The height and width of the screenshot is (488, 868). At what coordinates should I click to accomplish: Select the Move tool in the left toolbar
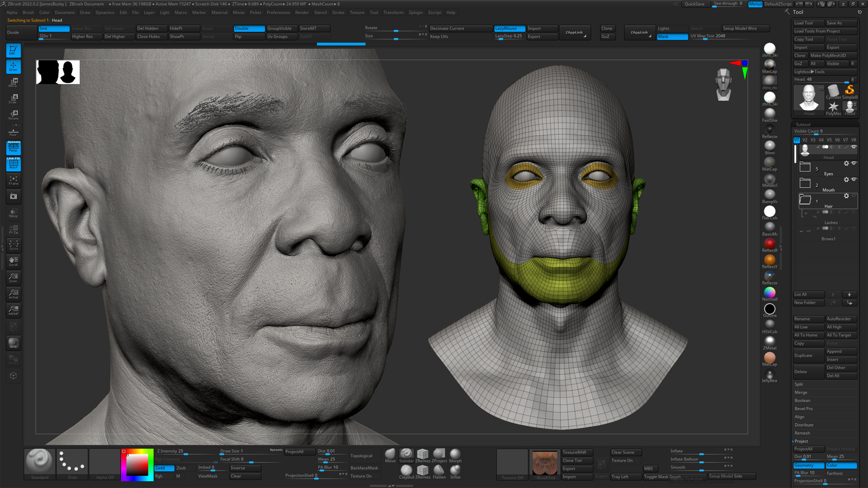pyautogui.click(x=13, y=82)
